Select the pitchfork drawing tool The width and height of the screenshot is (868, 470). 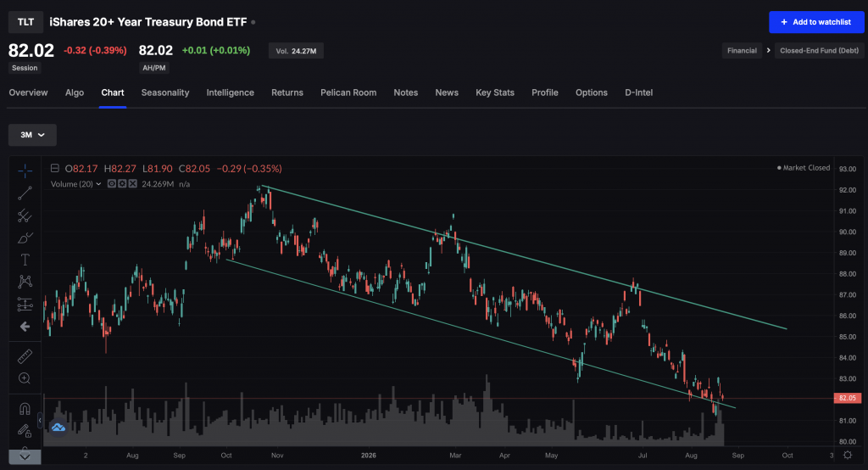point(25,215)
